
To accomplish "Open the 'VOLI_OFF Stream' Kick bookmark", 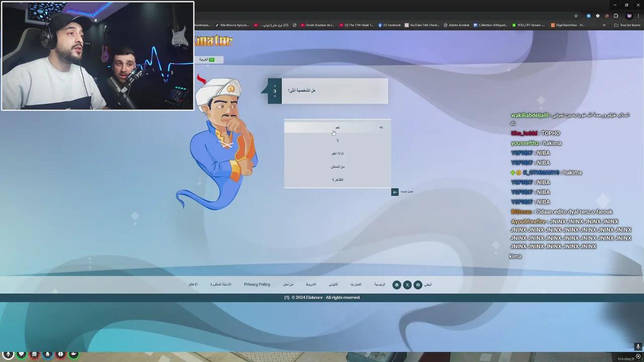I will tap(528, 25).
